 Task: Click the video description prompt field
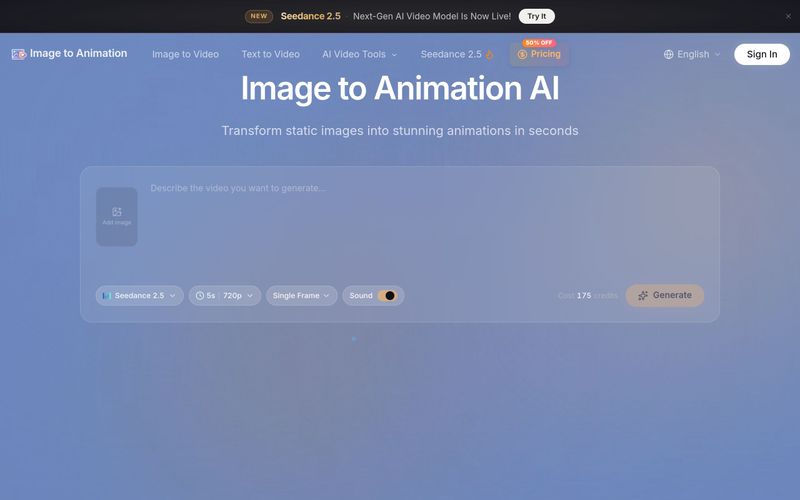point(426,217)
